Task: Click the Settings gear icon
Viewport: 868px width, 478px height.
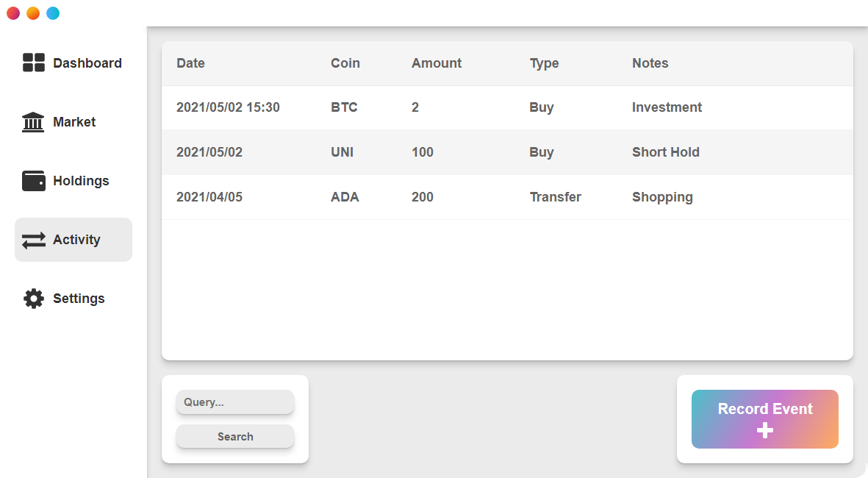Action: (33, 299)
